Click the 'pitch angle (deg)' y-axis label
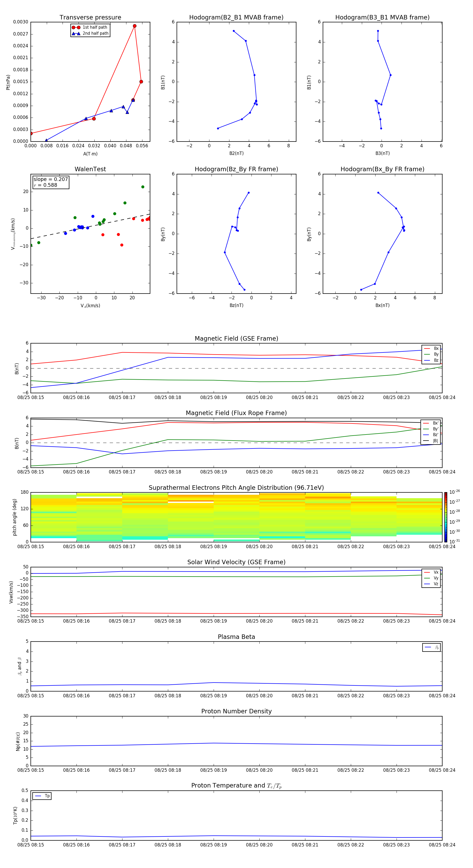The width and height of the screenshot is (473, 868). coord(14,517)
